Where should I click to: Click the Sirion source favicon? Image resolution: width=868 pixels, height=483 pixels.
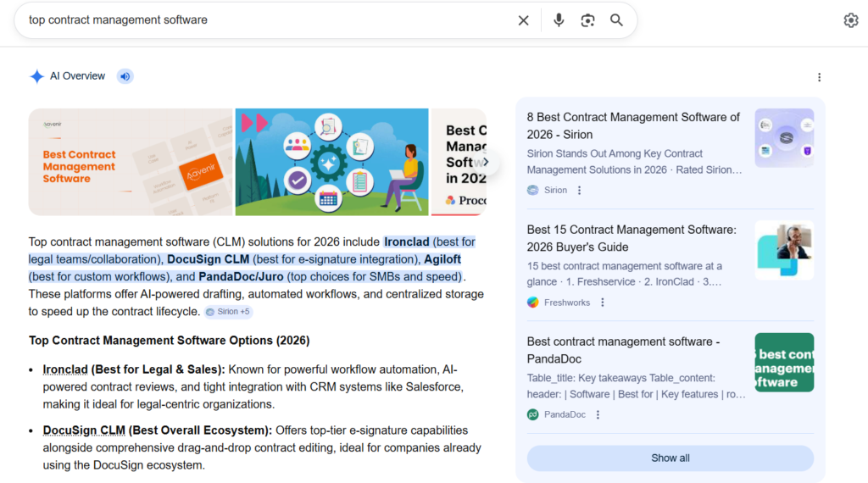click(x=532, y=191)
